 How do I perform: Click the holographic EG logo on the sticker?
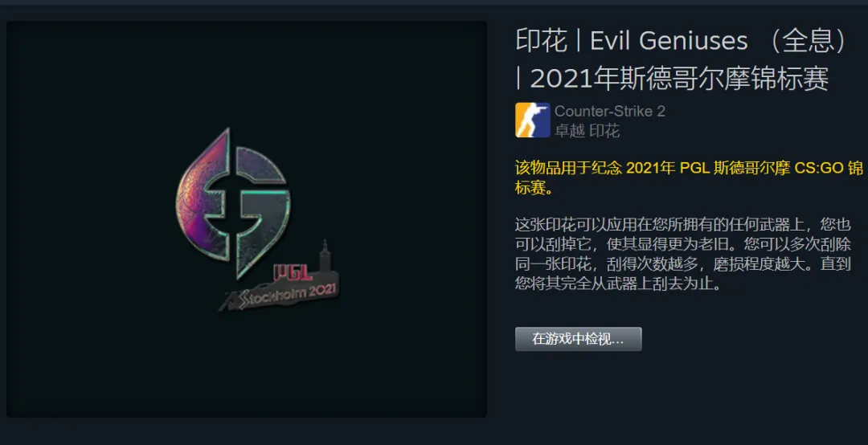pos(233,202)
